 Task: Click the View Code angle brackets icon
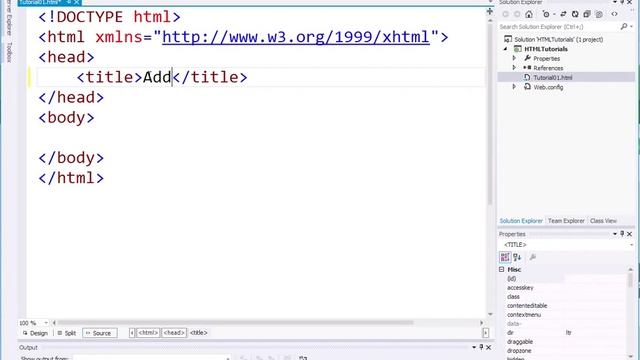(x=614, y=14)
